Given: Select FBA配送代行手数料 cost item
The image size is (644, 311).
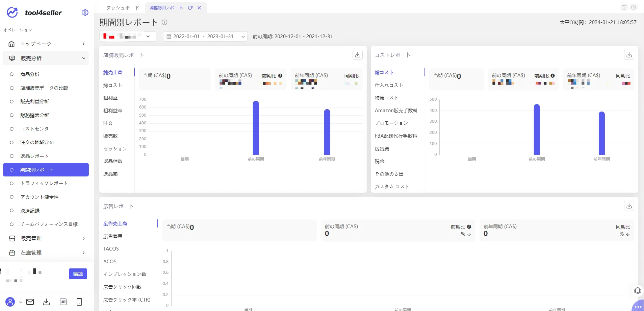Looking at the screenshot, I should (396, 136).
